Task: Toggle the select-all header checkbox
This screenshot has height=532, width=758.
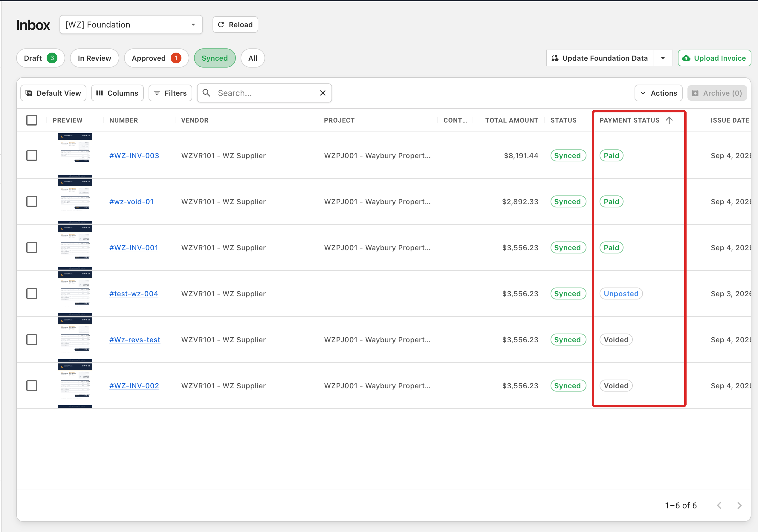Action: point(32,120)
